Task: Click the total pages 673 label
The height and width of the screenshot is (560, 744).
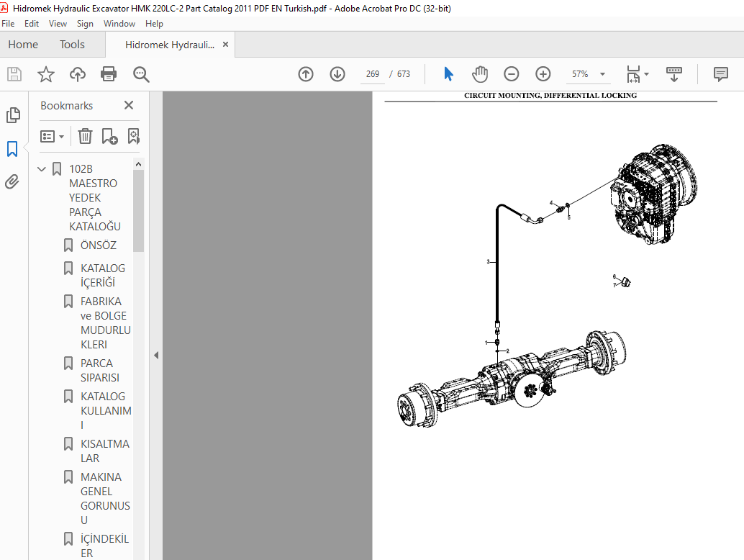Action: [x=404, y=74]
